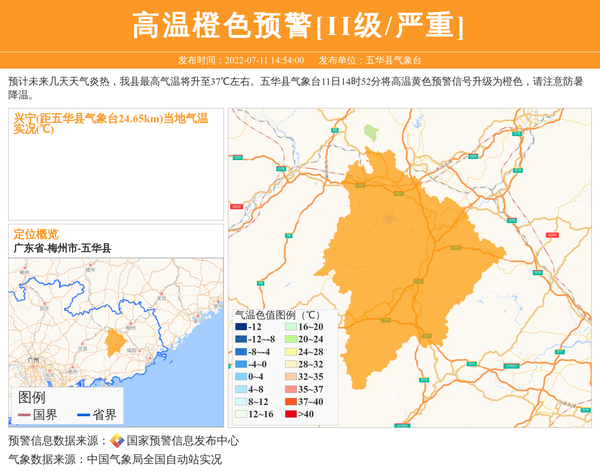This screenshot has width=600, height=471.
Task: Select the 24~28 yellow legend swatch
Action: click(290, 352)
